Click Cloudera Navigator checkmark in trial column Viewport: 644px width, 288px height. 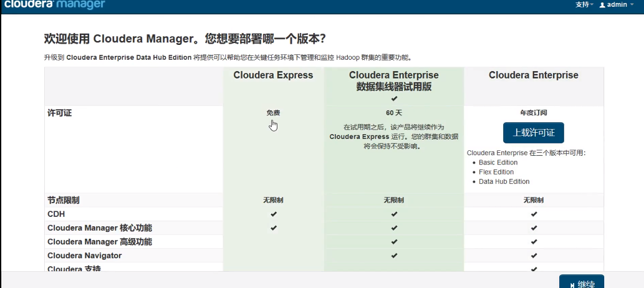click(394, 256)
